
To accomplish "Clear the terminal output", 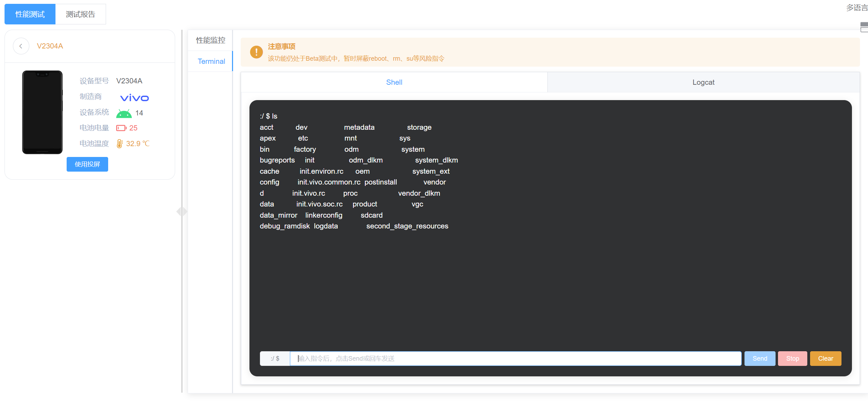I will (x=825, y=359).
